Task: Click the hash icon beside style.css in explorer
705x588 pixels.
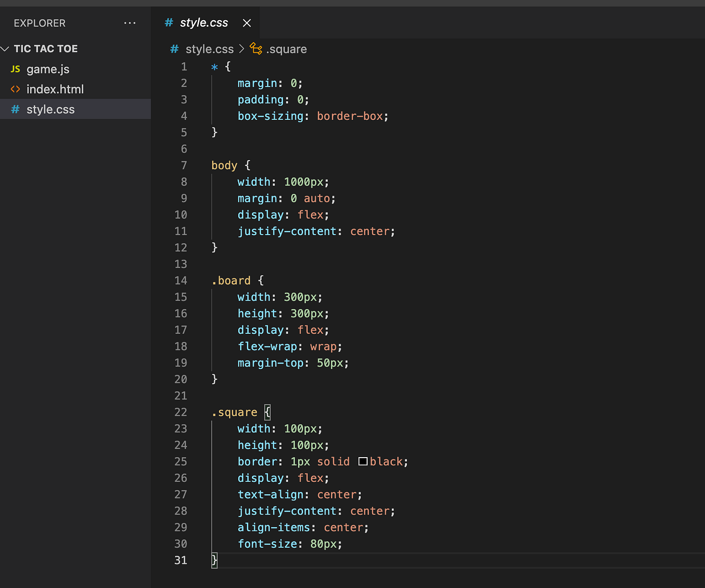Action: tap(16, 109)
